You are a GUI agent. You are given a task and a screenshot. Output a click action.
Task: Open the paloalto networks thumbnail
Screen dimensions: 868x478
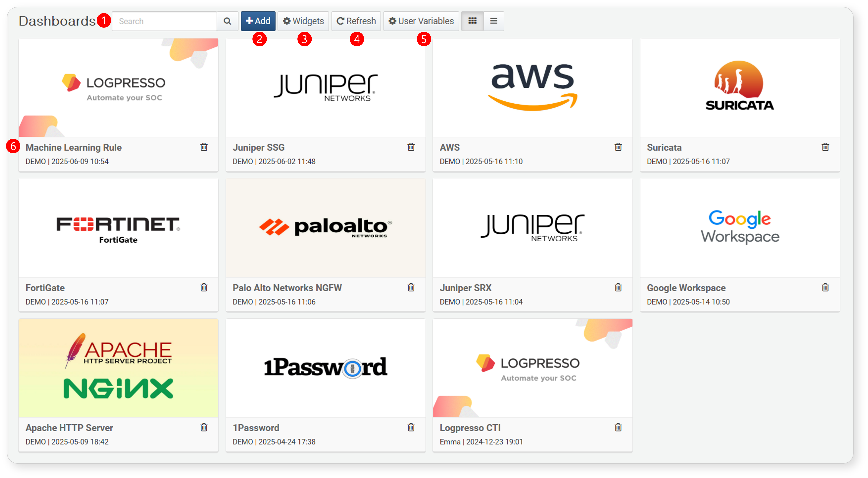pyautogui.click(x=325, y=228)
